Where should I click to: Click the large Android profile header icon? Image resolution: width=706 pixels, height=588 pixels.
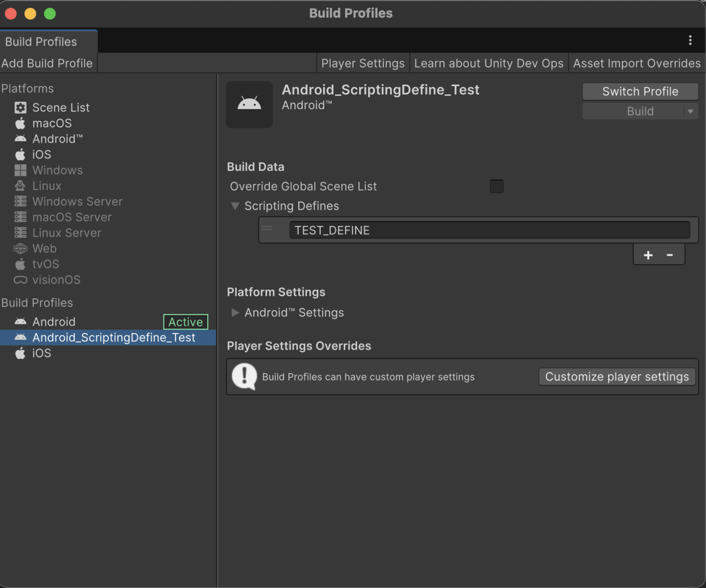pyautogui.click(x=249, y=104)
